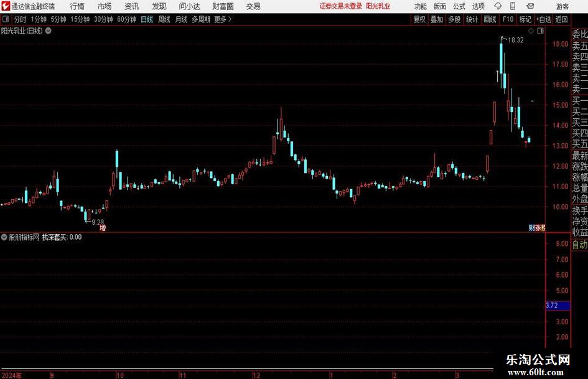Expand the 股朋指标网 indicator dropdown arrow
The width and height of the screenshot is (588, 379).
4,237
